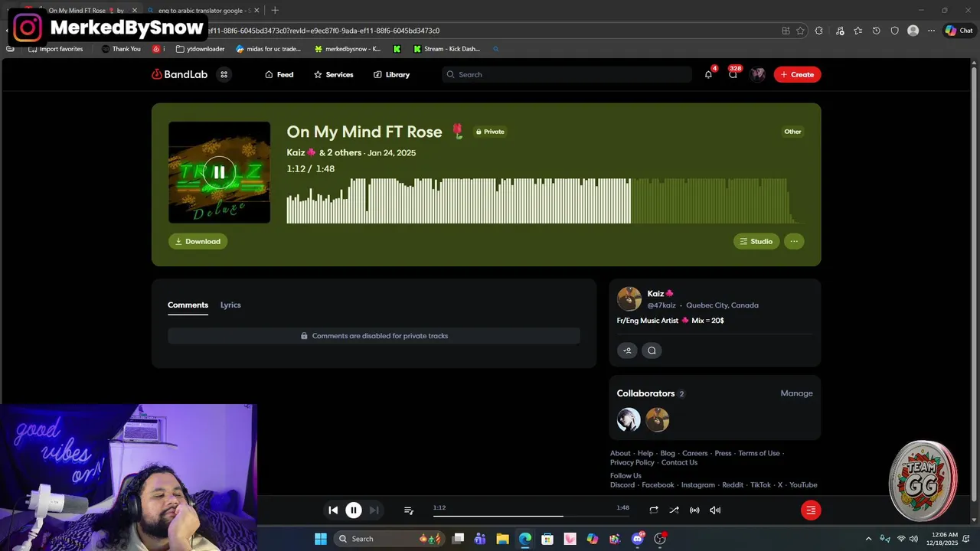The width and height of the screenshot is (980, 551).
Task: Open the chat messages icon with 328 badge
Action: pyautogui.click(x=733, y=74)
